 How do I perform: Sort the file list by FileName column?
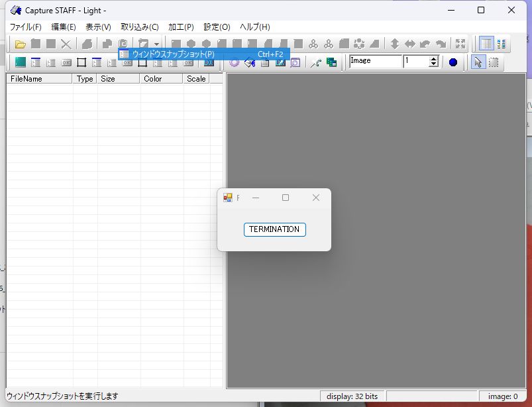(38, 79)
